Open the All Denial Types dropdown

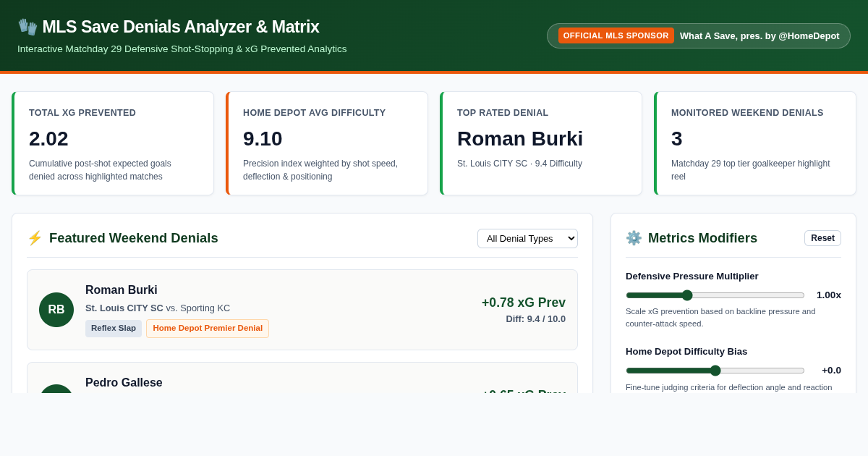coord(527,238)
